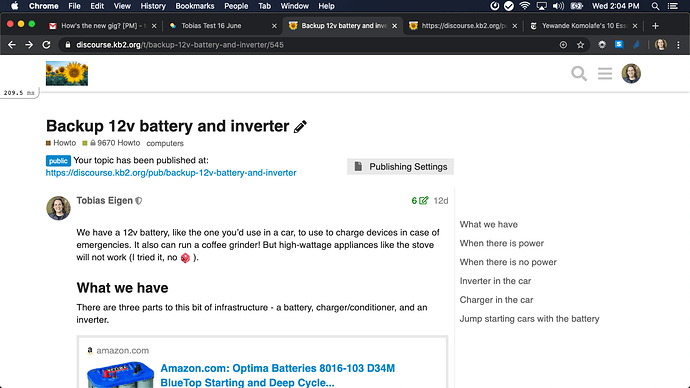Open a new browser tab with the plus
This screenshot has width=690, height=388.
655,26
